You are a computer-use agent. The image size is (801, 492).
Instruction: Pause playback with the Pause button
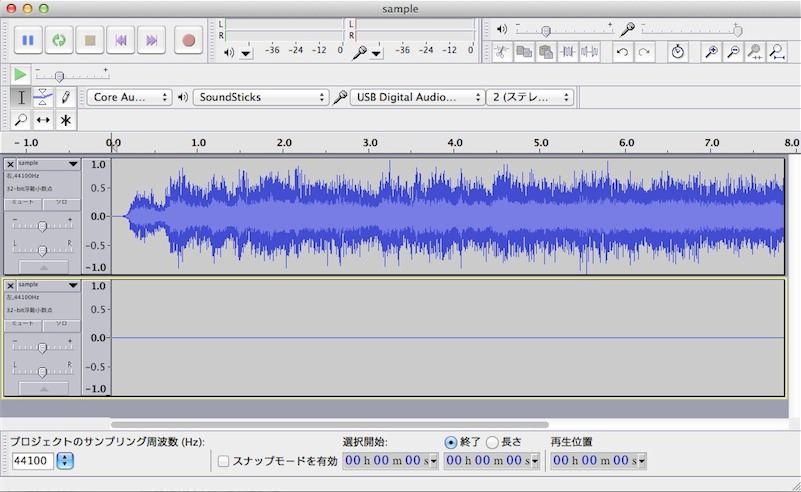point(28,40)
